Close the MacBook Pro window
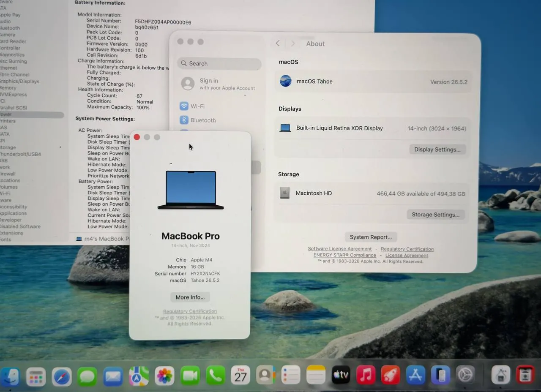The width and height of the screenshot is (541, 392). (x=137, y=137)
